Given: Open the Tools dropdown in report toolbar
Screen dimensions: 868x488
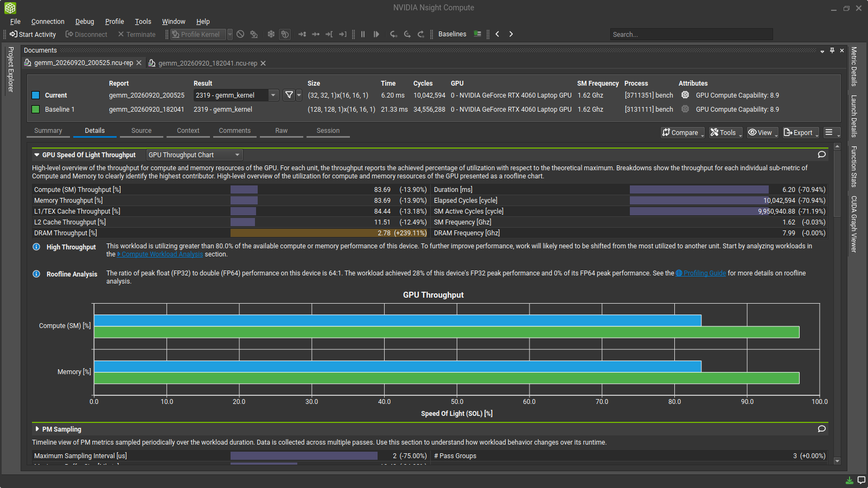Looking at the screenshot, I should point(726,132).
